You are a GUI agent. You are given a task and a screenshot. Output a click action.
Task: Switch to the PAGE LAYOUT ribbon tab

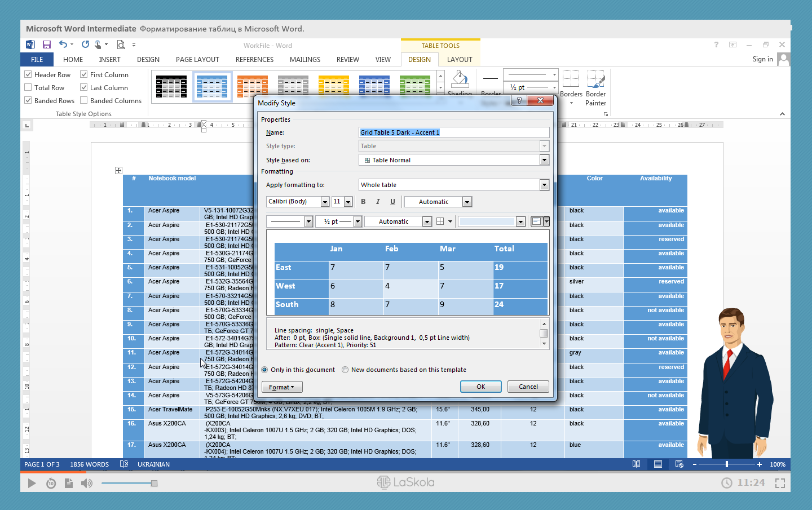pos(197,59)
